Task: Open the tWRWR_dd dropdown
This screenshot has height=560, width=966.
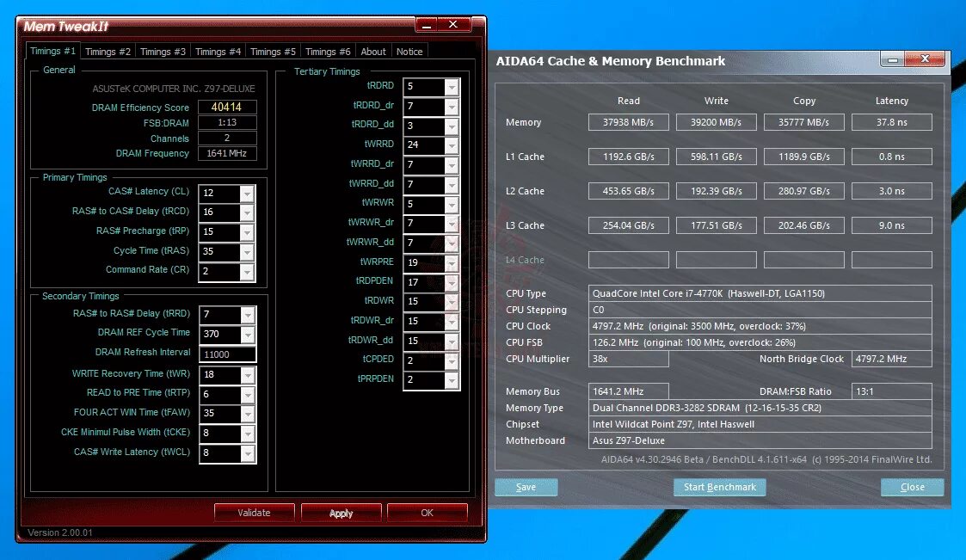Action: pyautogui.click(x=452, y=243)
